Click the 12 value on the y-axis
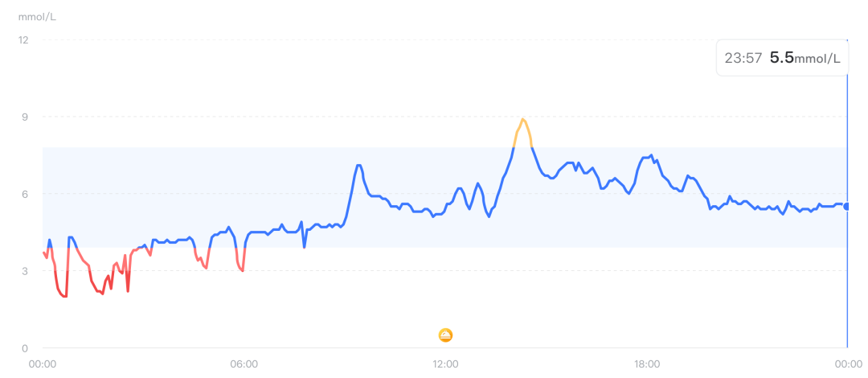Screen dimensions: 868x378 point(23,39)
